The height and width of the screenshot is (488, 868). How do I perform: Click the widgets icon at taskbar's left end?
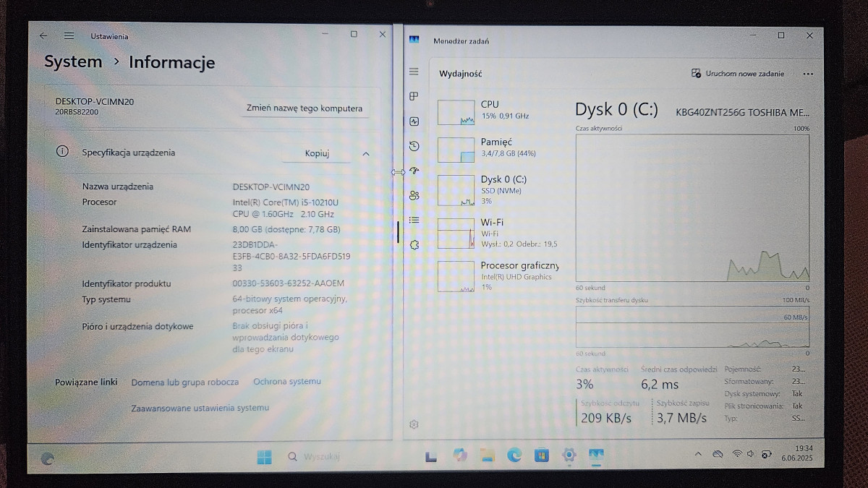coord(48,458)
